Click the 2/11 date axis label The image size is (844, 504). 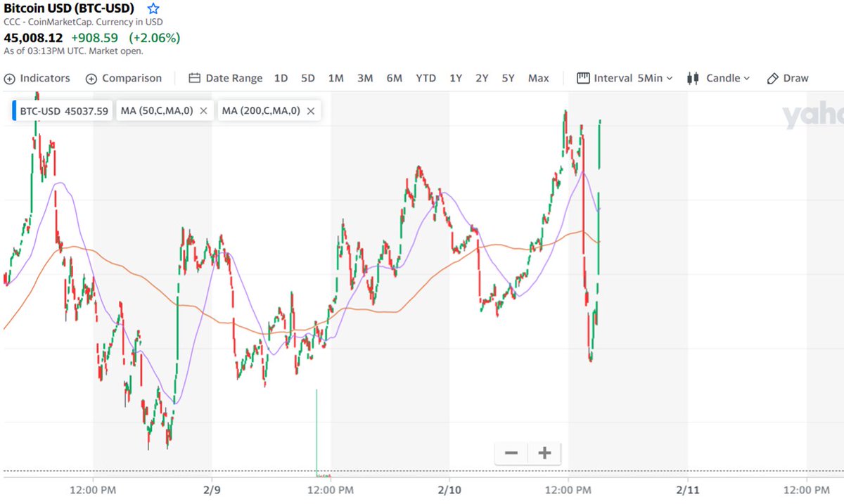click(687, 489)
